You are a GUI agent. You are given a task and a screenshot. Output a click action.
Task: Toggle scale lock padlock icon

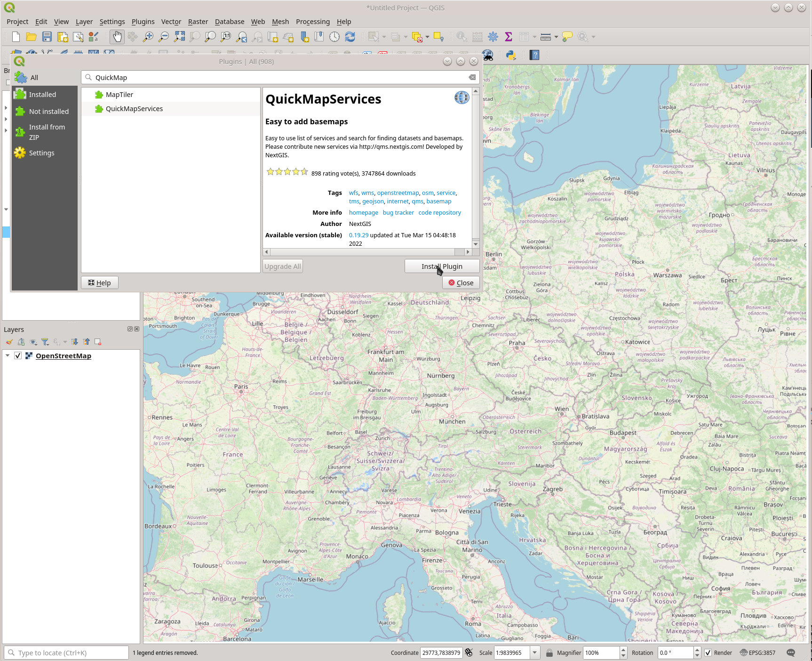point(549,653)
